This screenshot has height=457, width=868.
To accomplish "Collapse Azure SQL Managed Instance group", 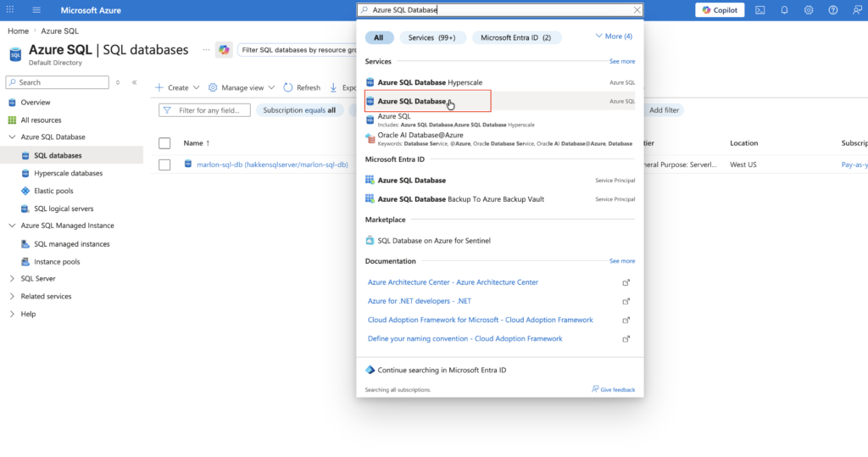I will [12, 226].
